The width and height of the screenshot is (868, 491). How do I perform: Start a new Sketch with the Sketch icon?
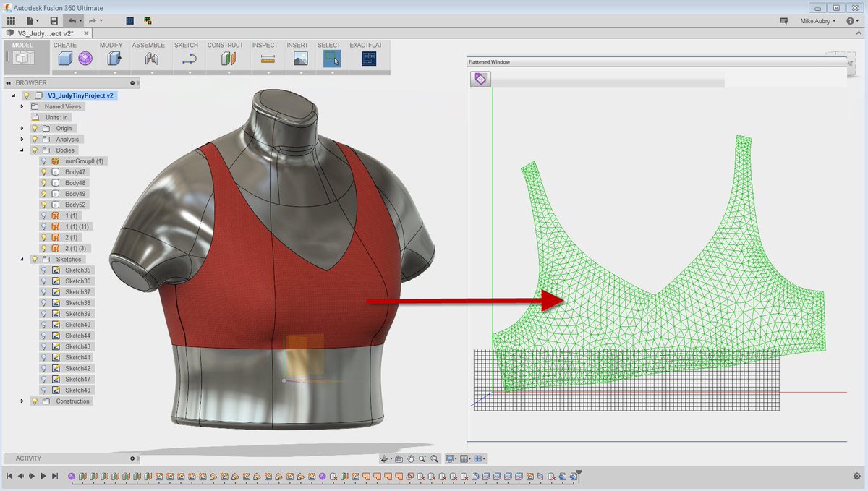pyautogui.click(x=190, y=59)
